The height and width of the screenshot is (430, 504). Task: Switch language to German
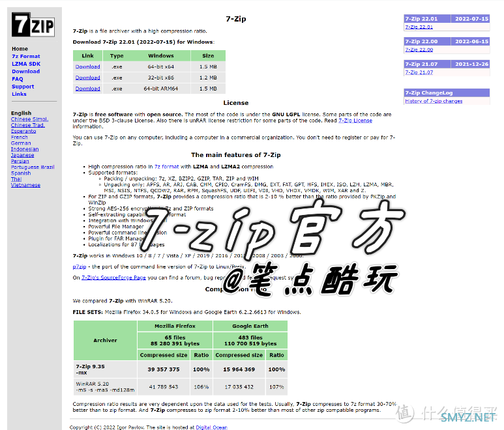coord(21,143)
